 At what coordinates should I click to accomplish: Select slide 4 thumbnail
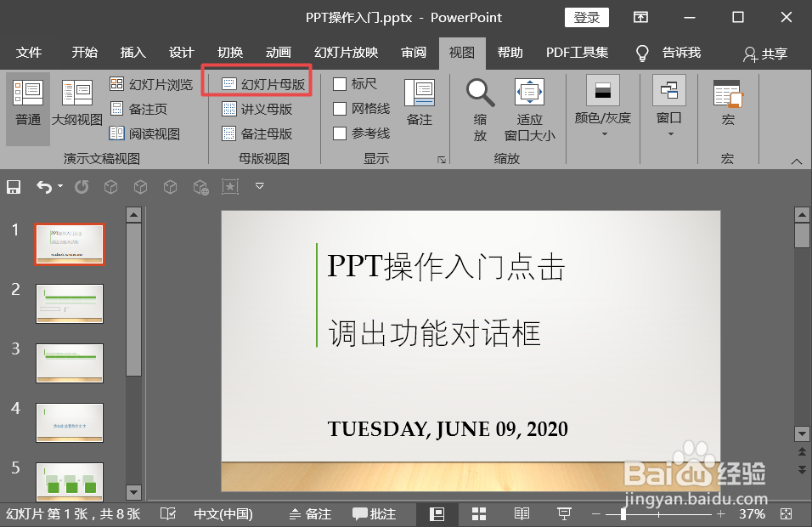70,422
